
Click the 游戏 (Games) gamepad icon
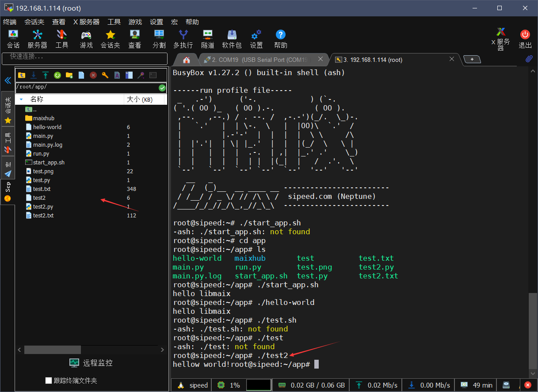pyautogui.click(x=86, y=39)
